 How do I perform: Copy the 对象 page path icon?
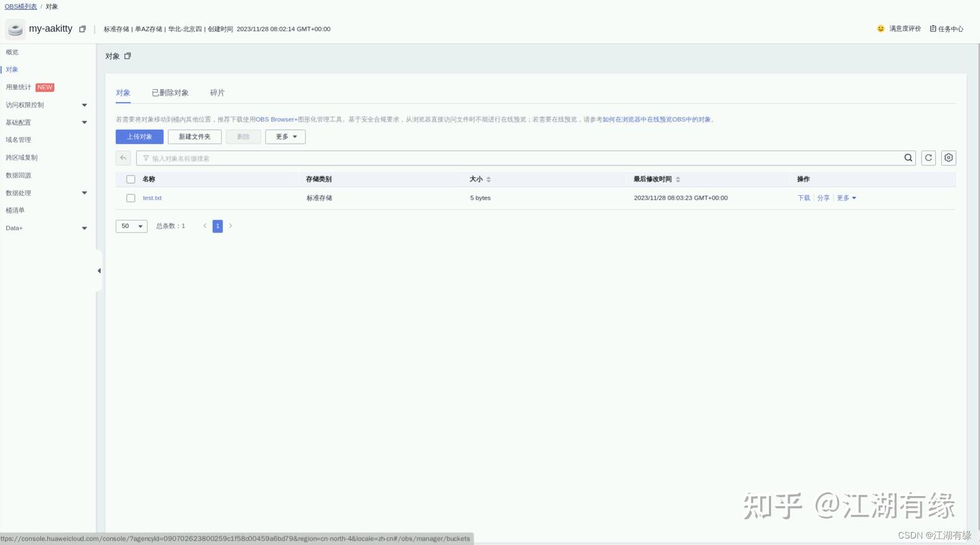click(127, 56)
